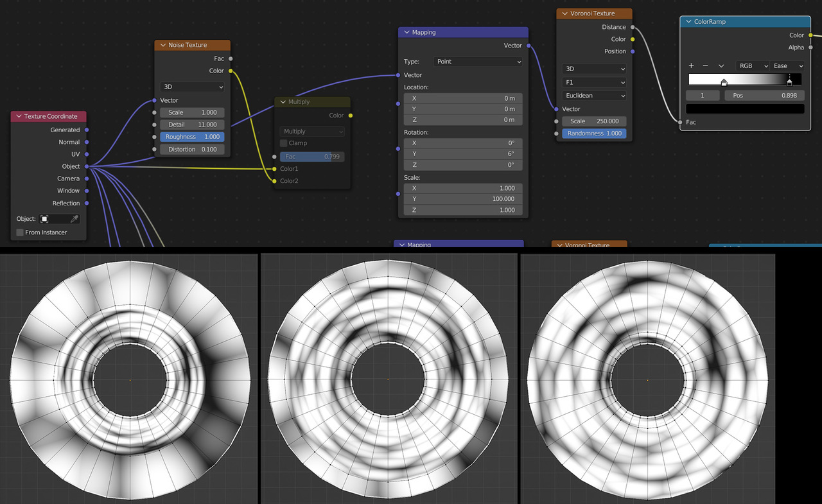Open the Euclidean distance metric dropdown
822x504 pixels.
click(x=594, y=96)
